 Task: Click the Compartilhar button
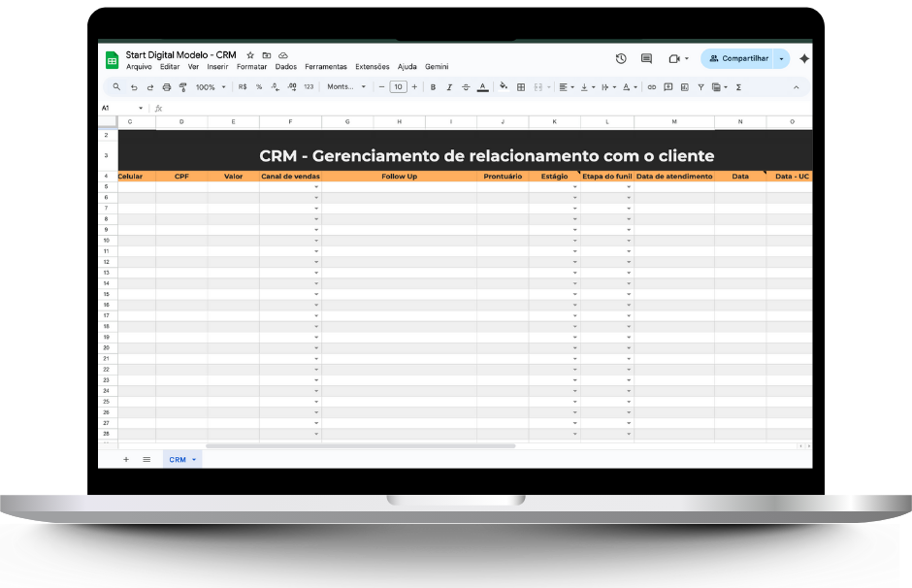coord(738,58)
